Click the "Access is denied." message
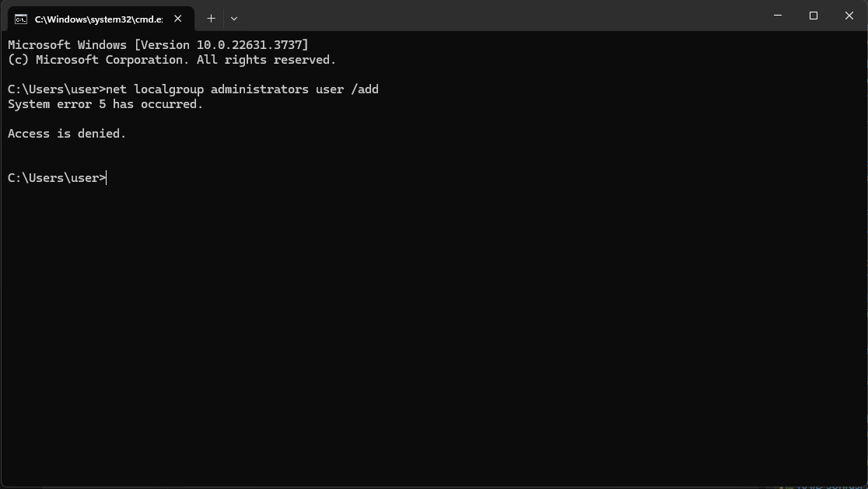This screenshot has height=489, width=868. point(67,134)
